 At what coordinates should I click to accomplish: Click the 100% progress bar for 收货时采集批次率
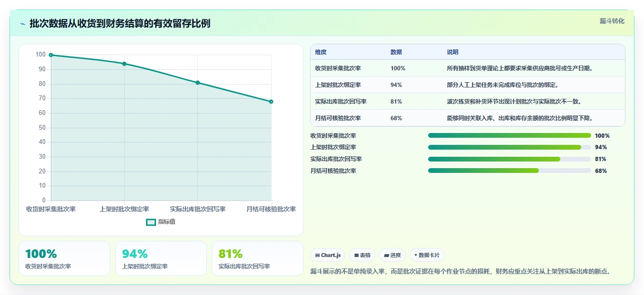tap(509, 135)
